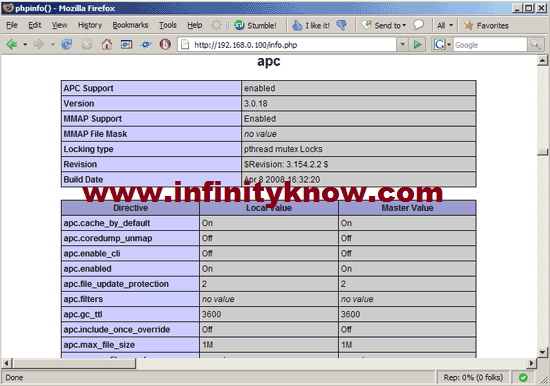The height and width of the screenshot is (386, 550).
Task: Click the apc.max_file_size directive
Action: [x=99, y=345]
